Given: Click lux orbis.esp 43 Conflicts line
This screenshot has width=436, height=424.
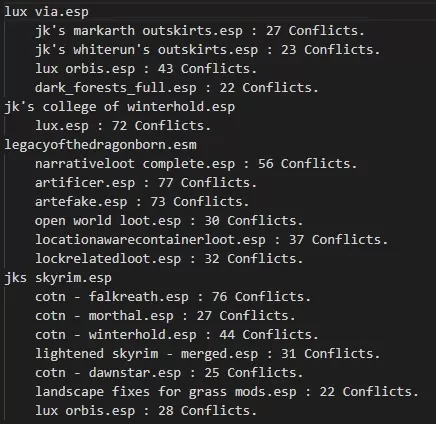Looking at the screenshot, I should tap(146, 69).
